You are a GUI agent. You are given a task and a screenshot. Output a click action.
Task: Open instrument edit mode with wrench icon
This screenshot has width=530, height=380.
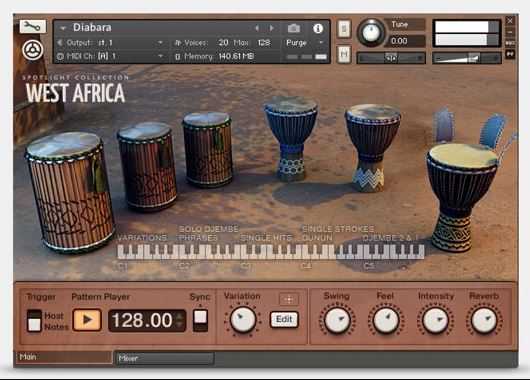coord(32,26)
